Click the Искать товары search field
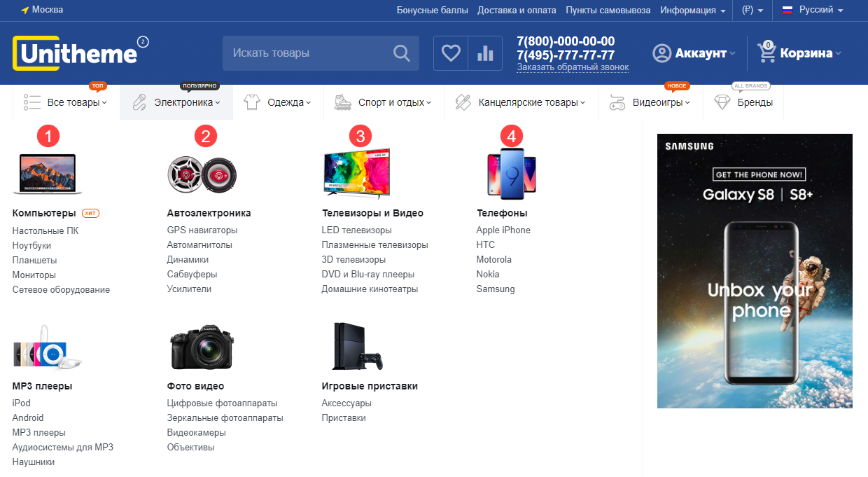This screenshot has height=477, width=868. (x=308, y=53)
